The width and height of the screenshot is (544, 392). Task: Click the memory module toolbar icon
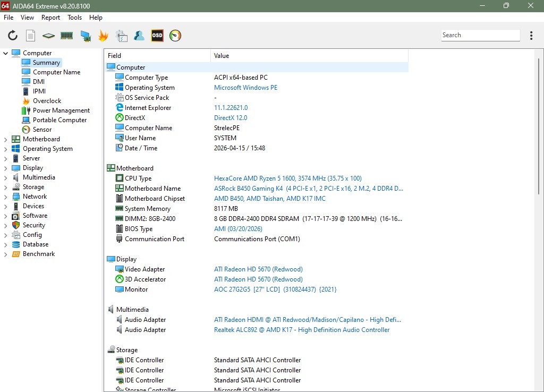66,36
